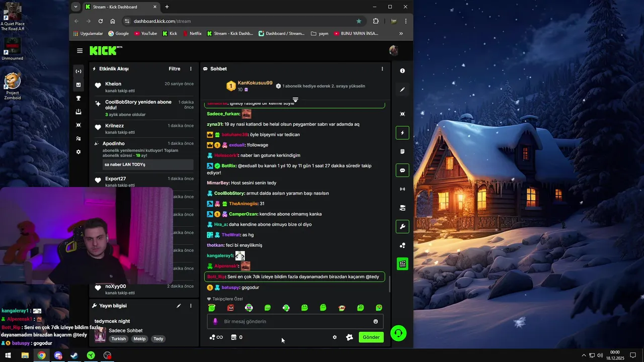Open the shop icon showing 0
The height and width of the screenshot is (362, 644).
point(236,337)
